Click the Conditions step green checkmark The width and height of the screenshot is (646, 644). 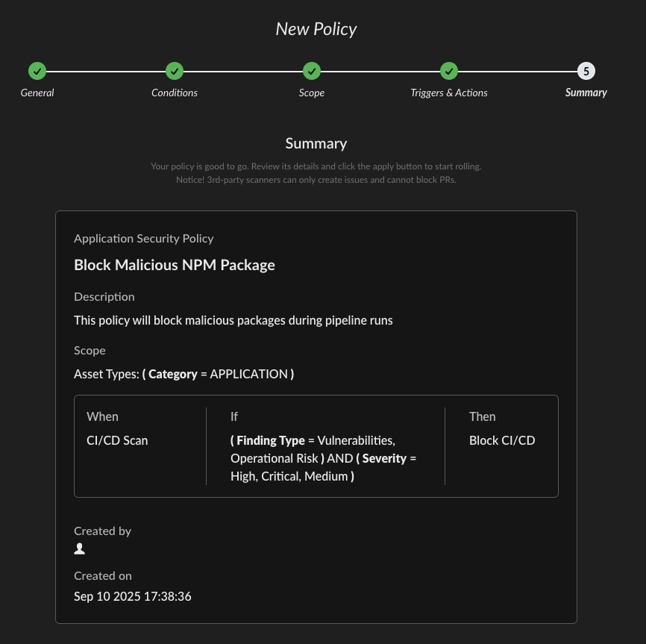point(175,72)
